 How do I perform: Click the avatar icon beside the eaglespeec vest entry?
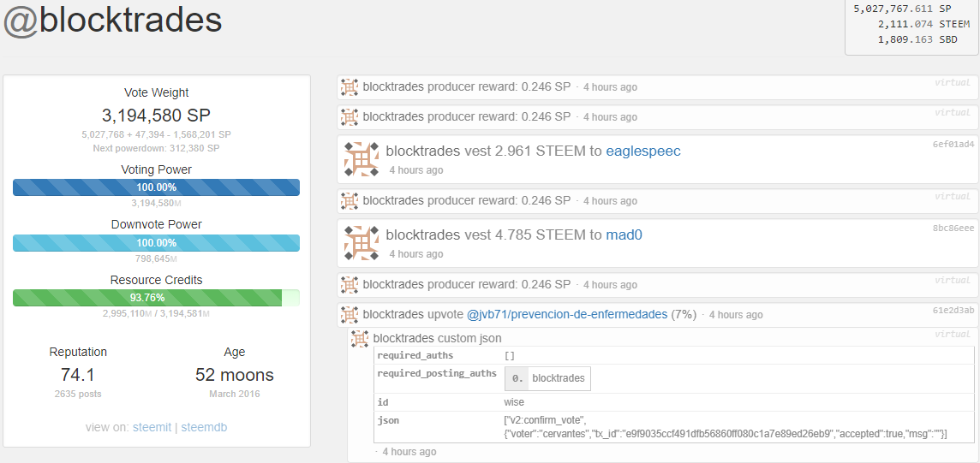click(362, 159)
